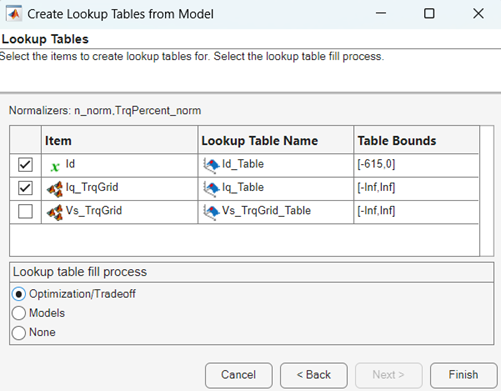Click the MATLAB logo in title bar

pos(14,14)
